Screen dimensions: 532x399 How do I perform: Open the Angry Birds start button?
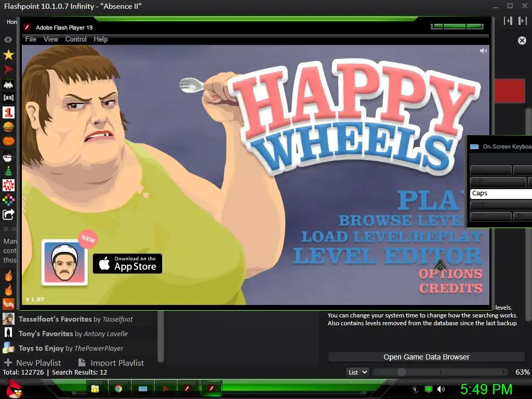pos(14,389)
